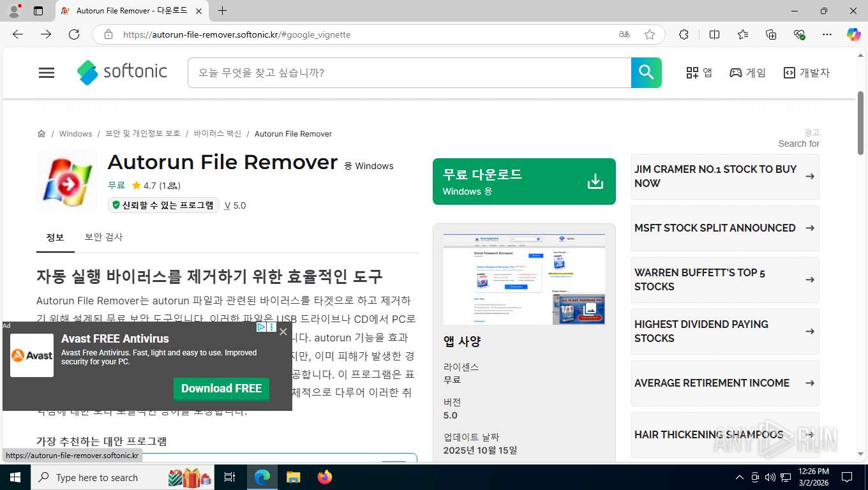This screenshot has height=490, width=868.
Task: Click the taskbar search box
Action: tap(123, 477)
